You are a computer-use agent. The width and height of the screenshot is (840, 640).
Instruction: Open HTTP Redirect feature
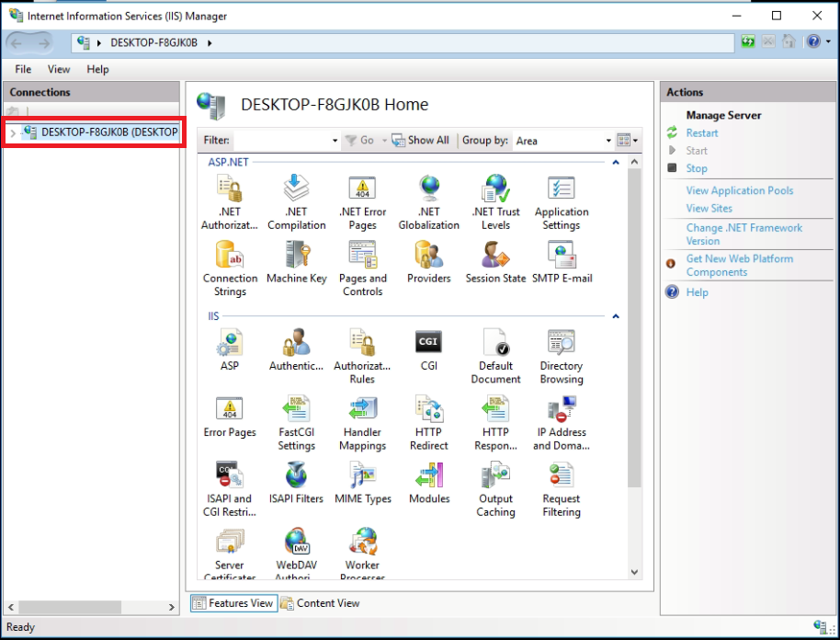coord(429,423)
